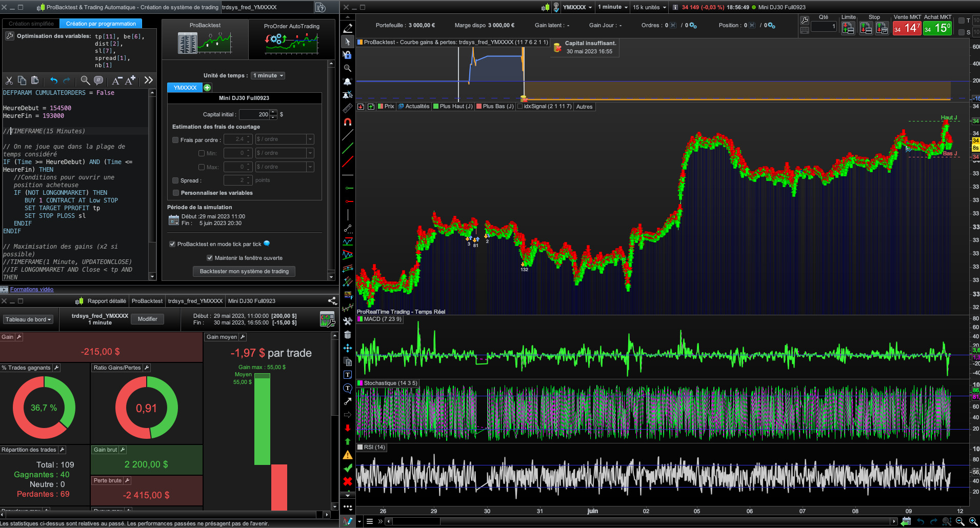Click the Limite order icon
The image size is (980, 528).
click(x=848, y=29)
